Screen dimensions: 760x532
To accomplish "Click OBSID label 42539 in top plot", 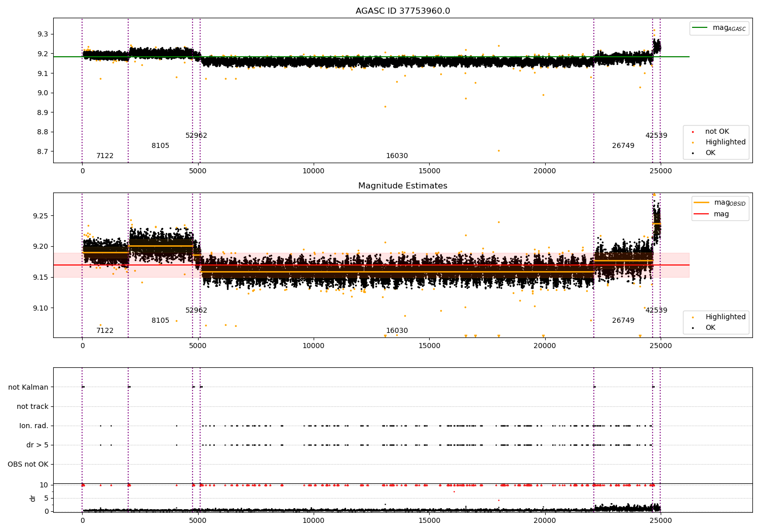I will pos(656,136).
